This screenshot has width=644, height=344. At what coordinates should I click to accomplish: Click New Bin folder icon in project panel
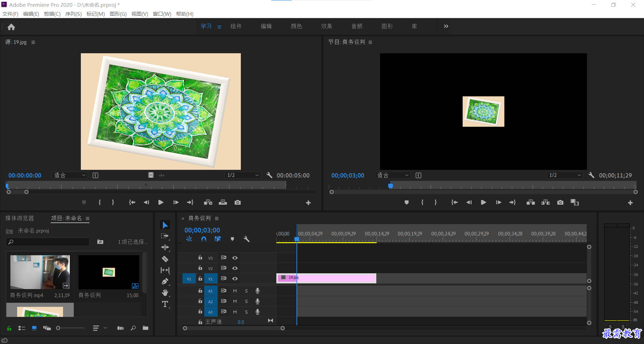point(145,328)
